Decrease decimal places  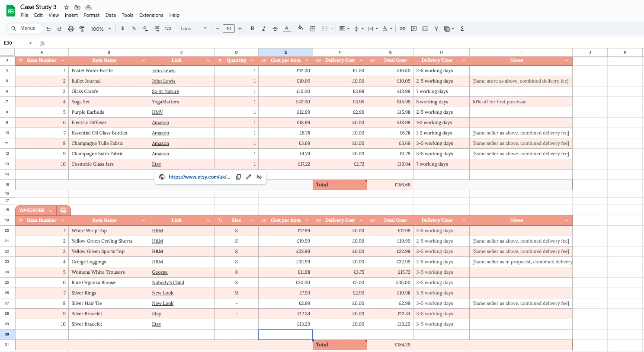pos(145,29)
